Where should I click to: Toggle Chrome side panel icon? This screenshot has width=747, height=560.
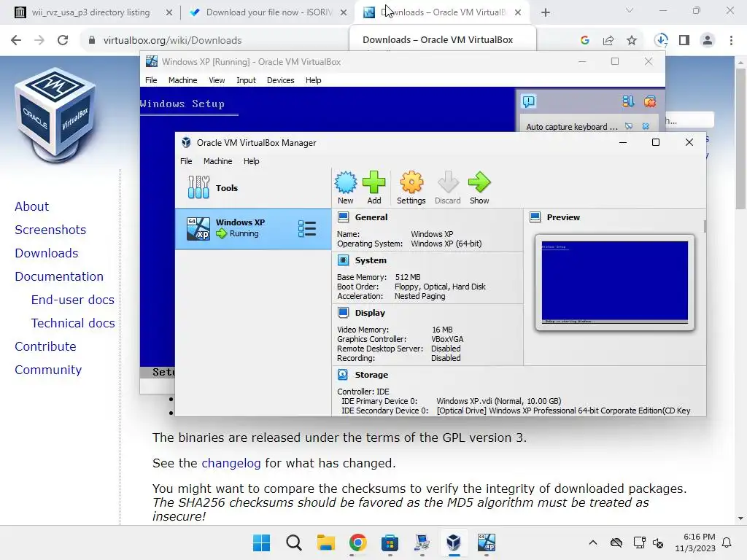pyautogui.click(x=684, y=41)
